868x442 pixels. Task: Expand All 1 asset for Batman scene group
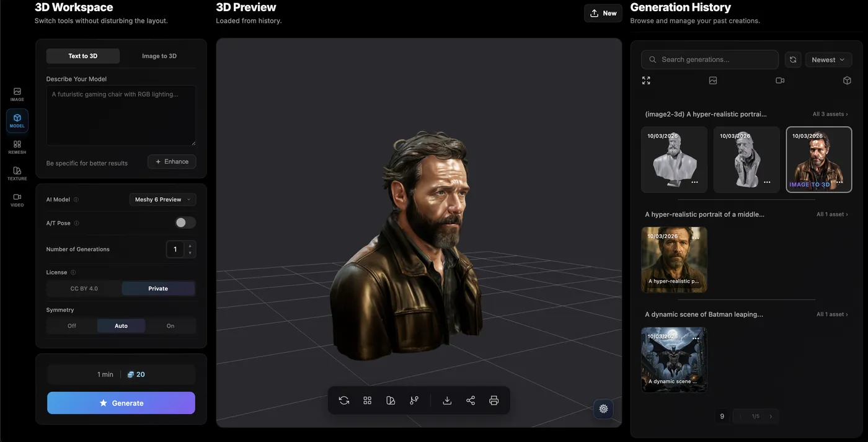[832, 314]
